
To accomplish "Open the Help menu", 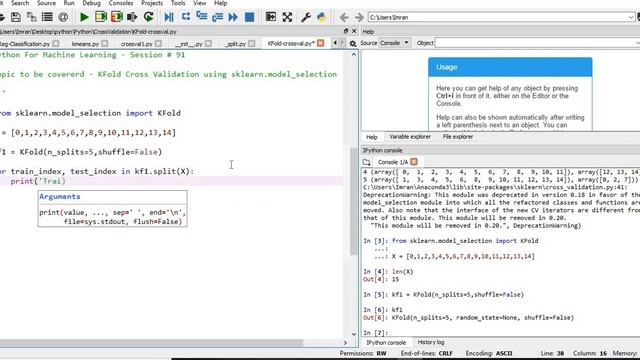I will [x=221, y=3].
